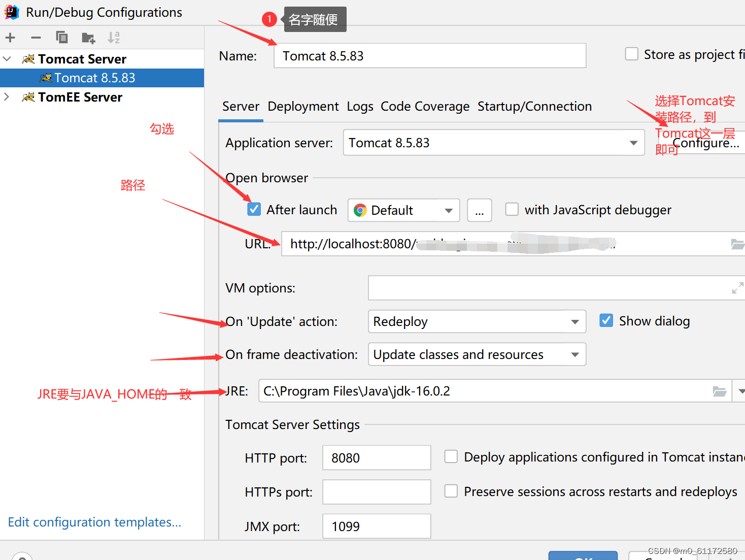Enable with JavaScript debugger
Screen dimensions: 745x560
click(512, 209)
